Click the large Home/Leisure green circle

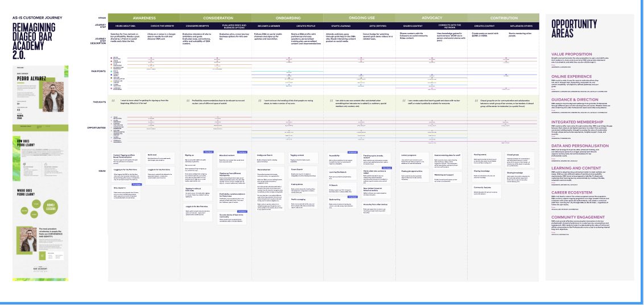51,207
